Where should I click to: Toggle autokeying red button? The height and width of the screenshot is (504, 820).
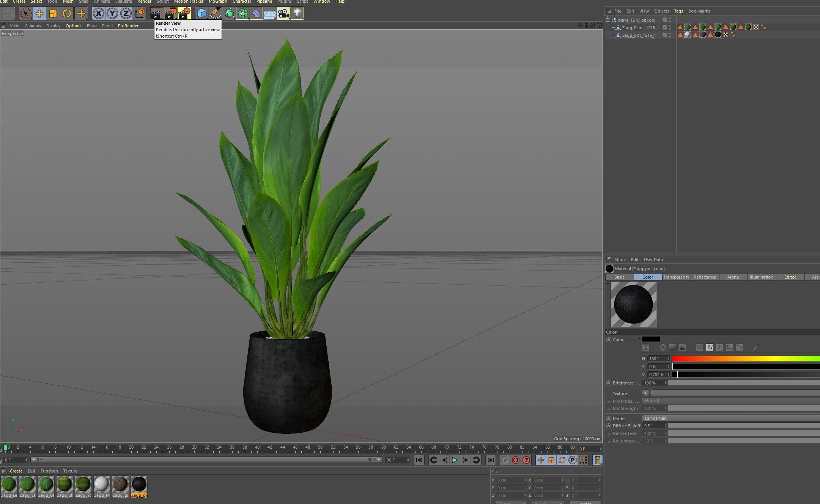tap(515, 460)
